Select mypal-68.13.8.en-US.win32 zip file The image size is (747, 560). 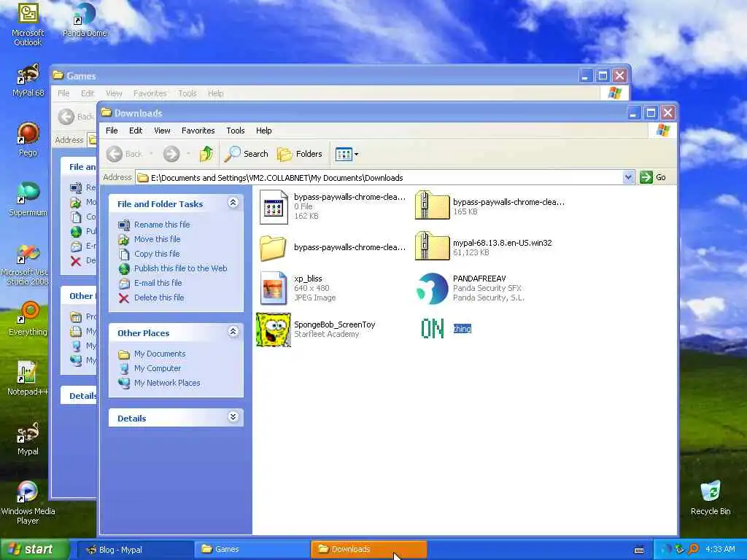[483, 246]
